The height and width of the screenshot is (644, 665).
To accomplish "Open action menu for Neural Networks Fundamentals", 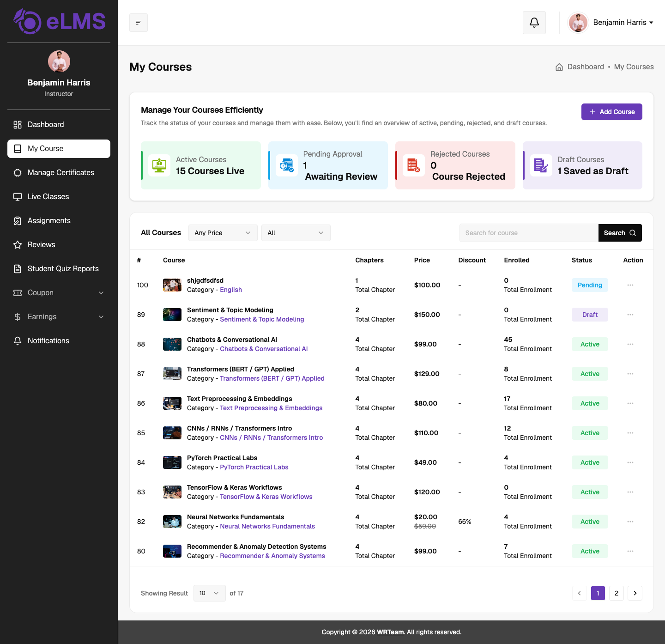I will 630,522.
